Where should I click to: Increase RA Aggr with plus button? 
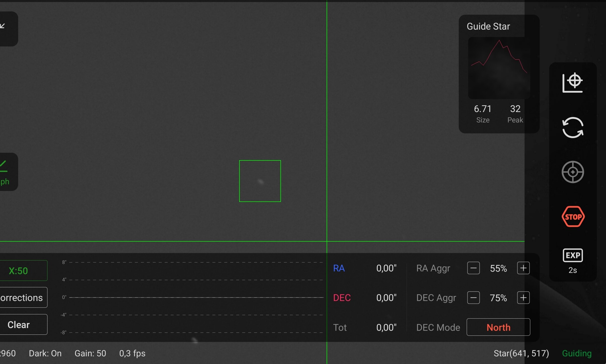pos(523,268)
